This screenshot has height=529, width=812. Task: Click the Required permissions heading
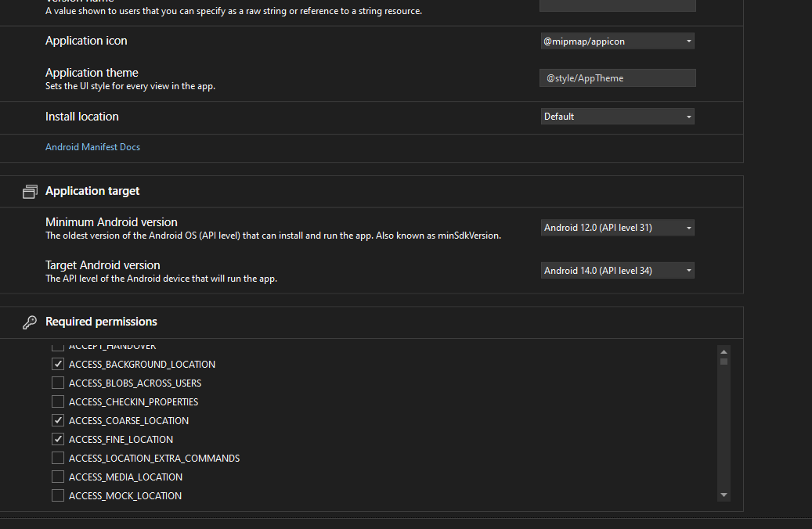pos(101,322)
